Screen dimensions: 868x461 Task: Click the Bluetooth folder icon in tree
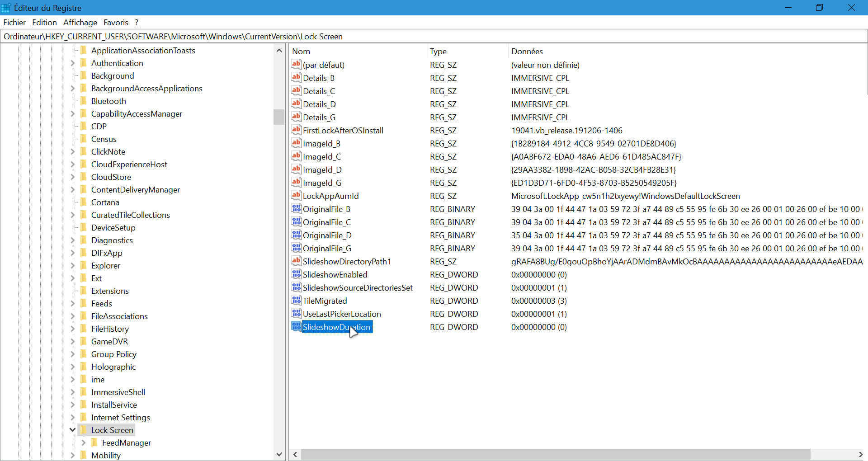(84, 101)
